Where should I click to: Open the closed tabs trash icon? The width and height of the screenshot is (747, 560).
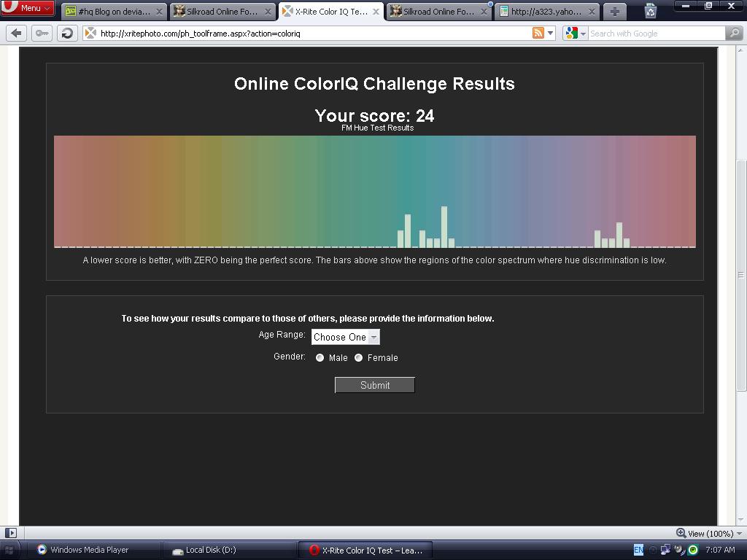(651, 11)
